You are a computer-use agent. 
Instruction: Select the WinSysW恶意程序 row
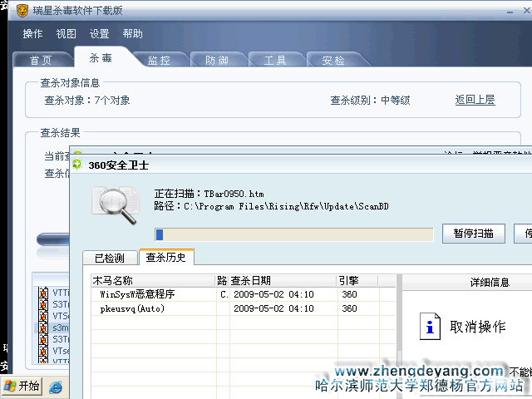[244, 294]
